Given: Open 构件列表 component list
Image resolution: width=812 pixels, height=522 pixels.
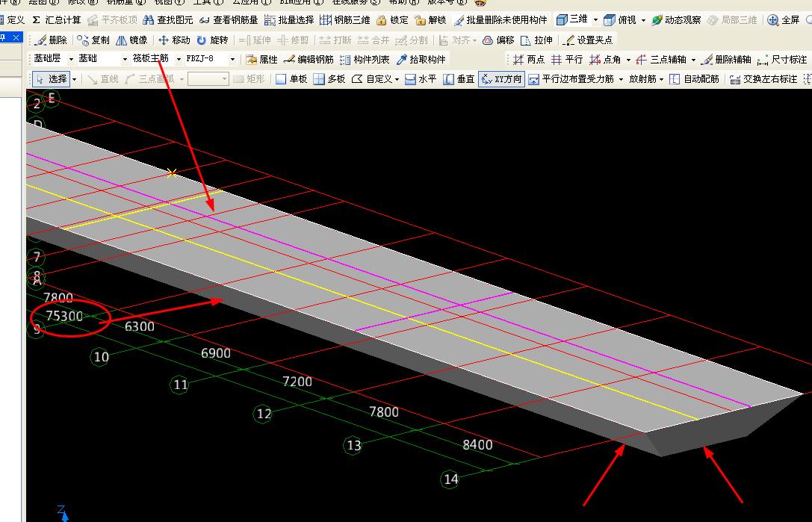Looking at the screenshot, I should coord(365,60).
